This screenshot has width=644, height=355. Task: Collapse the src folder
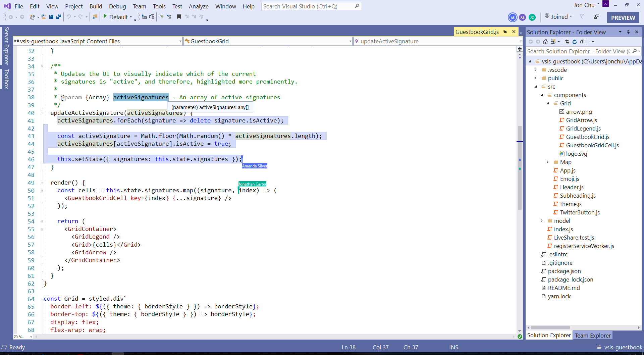tap(536, 87)
